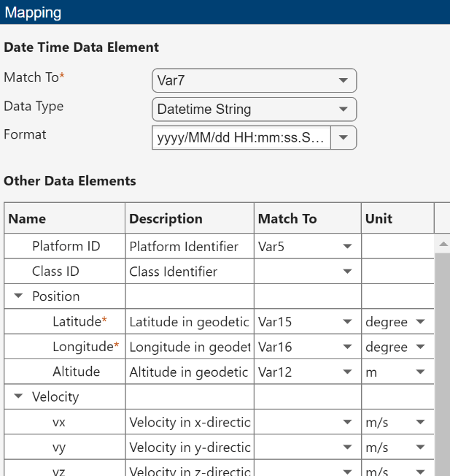Open the Data Type Datetime String dropdown
The width and height of the screenshot is (450, 476).
click(x=254, y=110)
